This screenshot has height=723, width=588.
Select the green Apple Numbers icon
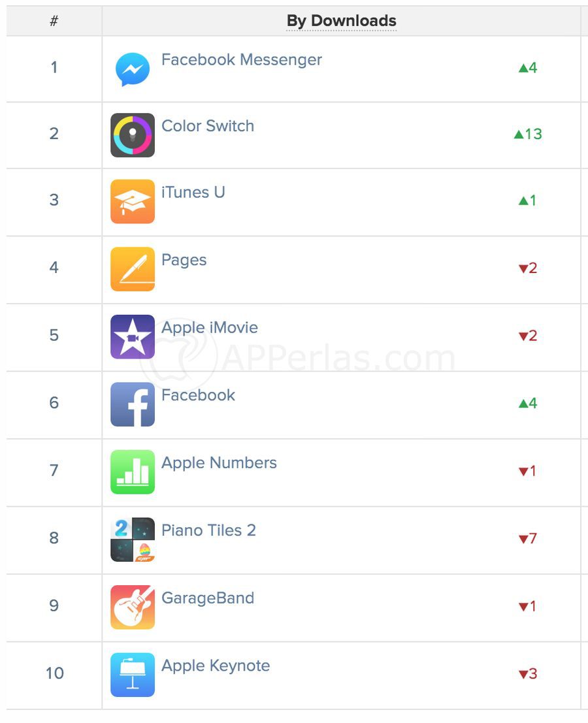click(x=133, y=472)
